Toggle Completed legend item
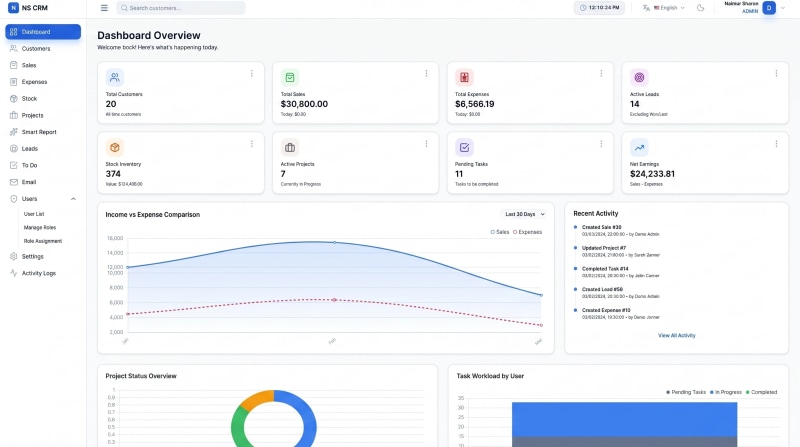Viewport: 800px width, 447px height. [762, 392]
